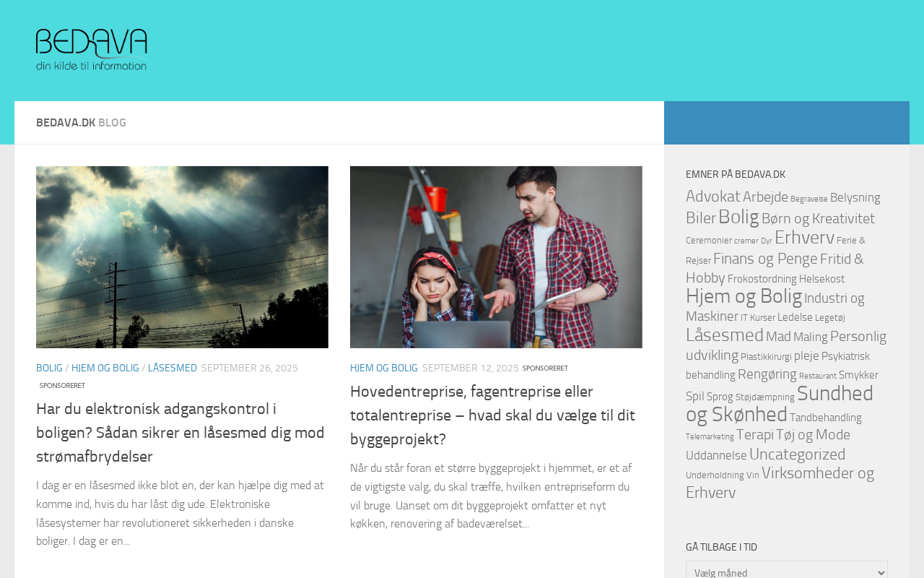Select the Låsesmed tag in sidebar
Viewport: 924px width, 578px height.
pos(725,335)
